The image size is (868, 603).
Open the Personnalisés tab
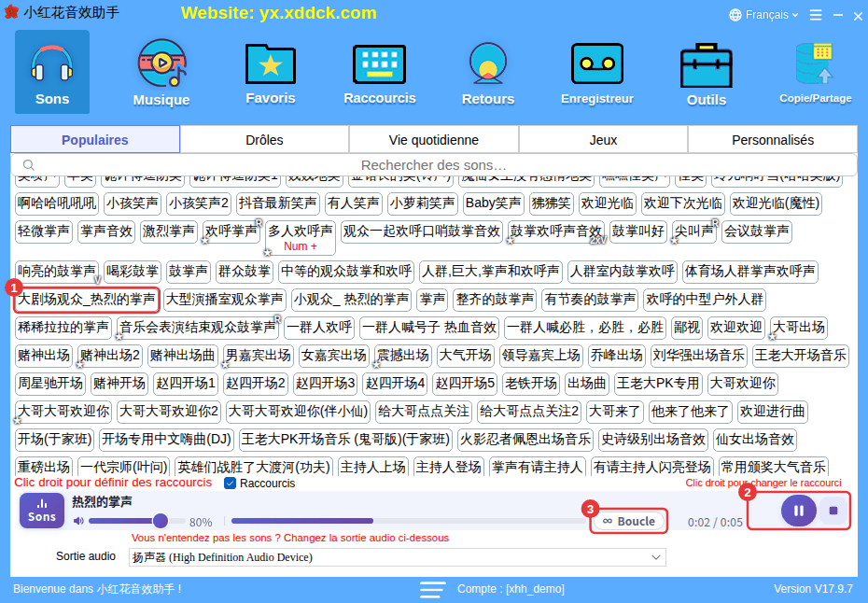pos(773,140)
